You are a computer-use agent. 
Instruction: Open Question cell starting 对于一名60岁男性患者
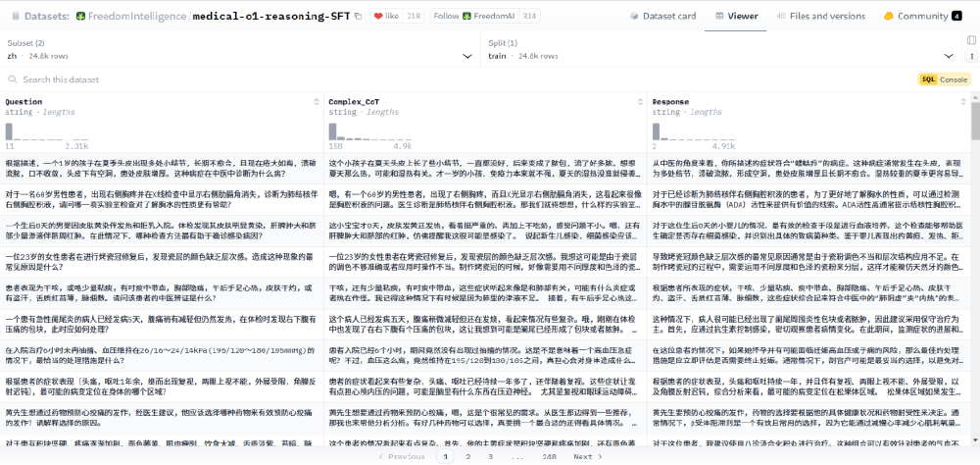162,200
